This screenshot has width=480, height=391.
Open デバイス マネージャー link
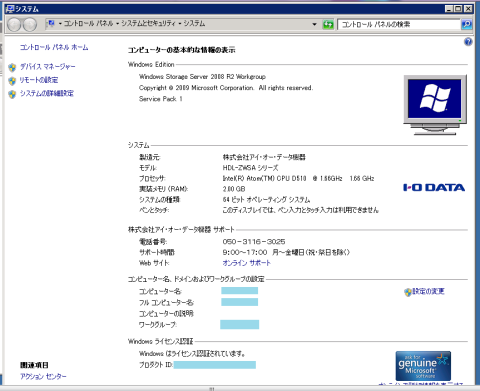(x=47, y=67)
